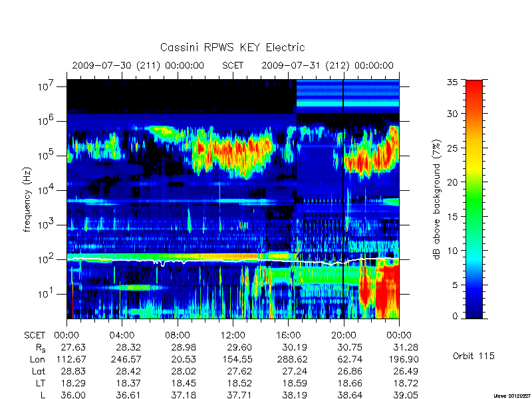Click the Rs value 31.28
Image resolution: width=532 pixels, height=399 pixels.
(x=406, y=347)
